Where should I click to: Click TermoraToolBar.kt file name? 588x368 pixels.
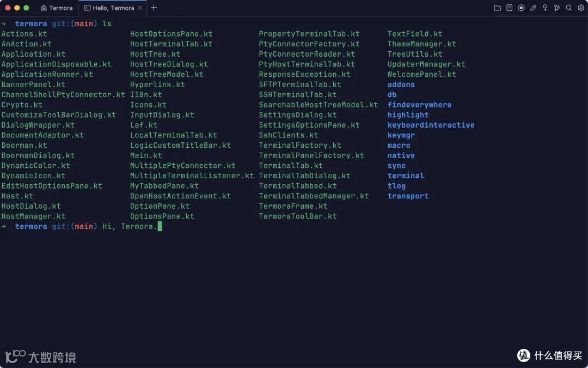pyautogui.click(x=298, y=216)
